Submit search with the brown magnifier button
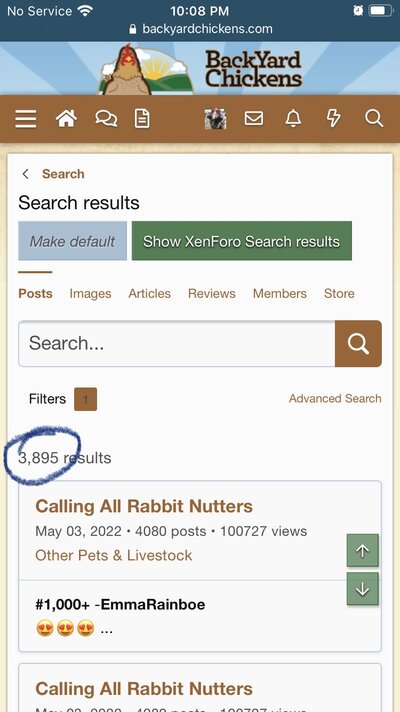 [x=358, y=343]
